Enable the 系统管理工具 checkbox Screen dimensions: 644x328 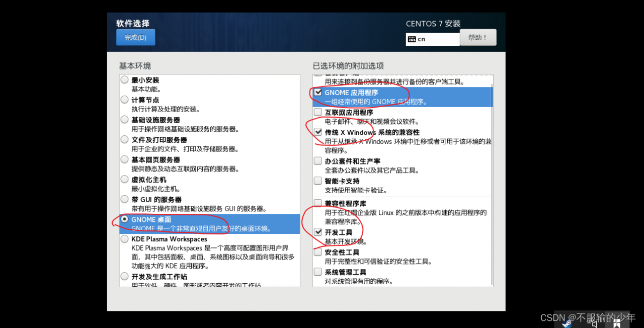pos(318,272)
